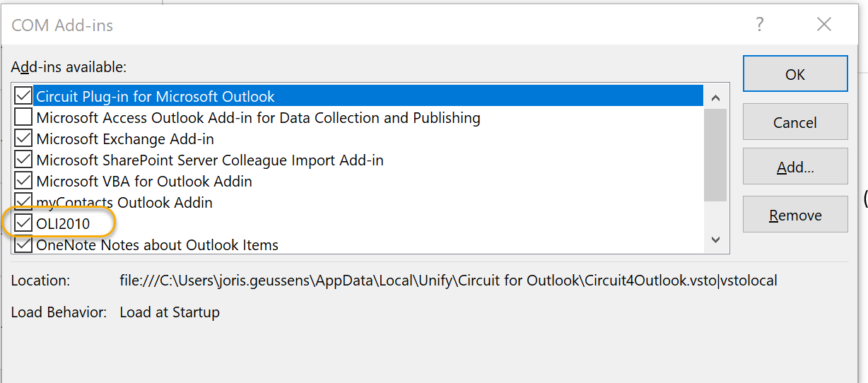This screenshot has width=868, height=383.
Task: Select OneNote Notes about Outlook Items text
Action: click(157, 245)
